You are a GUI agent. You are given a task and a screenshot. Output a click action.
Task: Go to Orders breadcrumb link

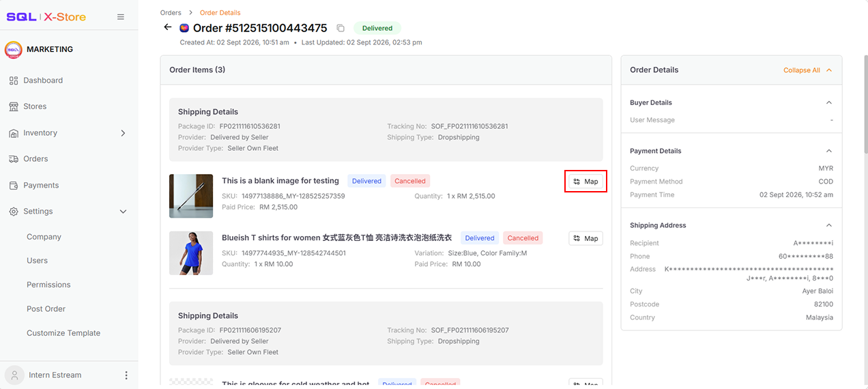[x=171, y=13]
